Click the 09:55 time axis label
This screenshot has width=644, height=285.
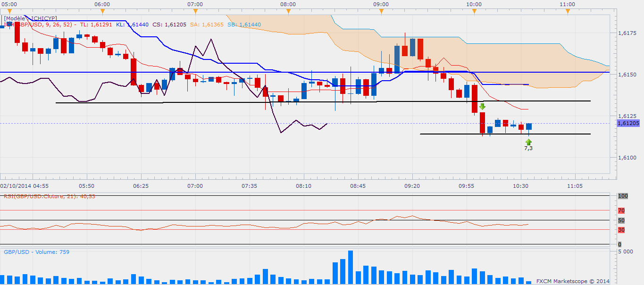[x=466, y=186]
